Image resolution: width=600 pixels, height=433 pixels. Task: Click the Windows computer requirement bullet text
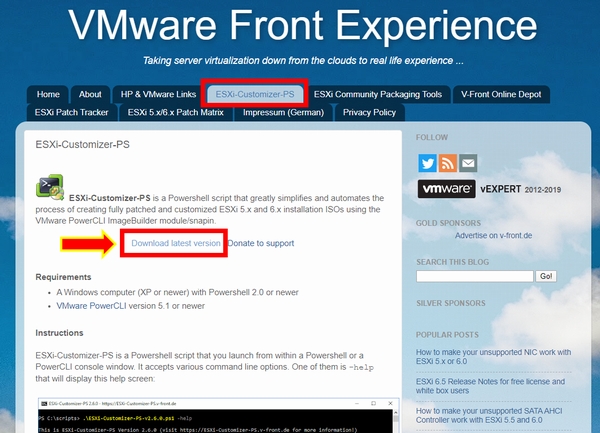(178, 292)
